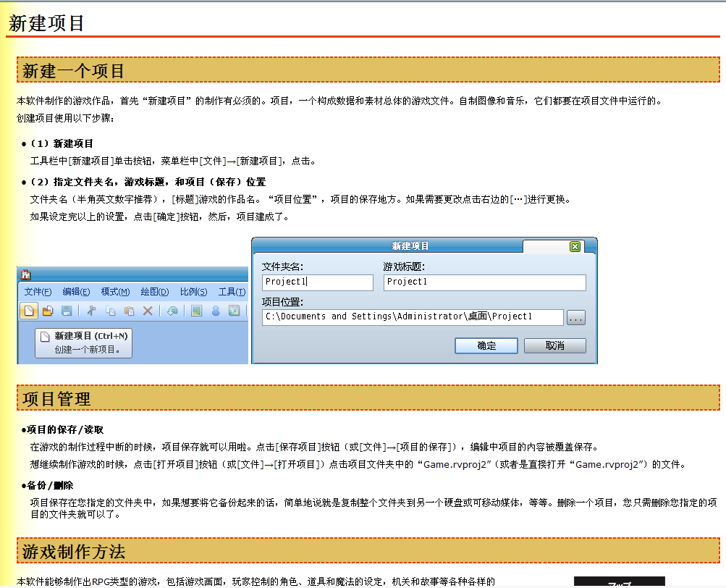Cancel the dialog with the 取消 button
The image size is (726, 588).
tap(554, 345)
